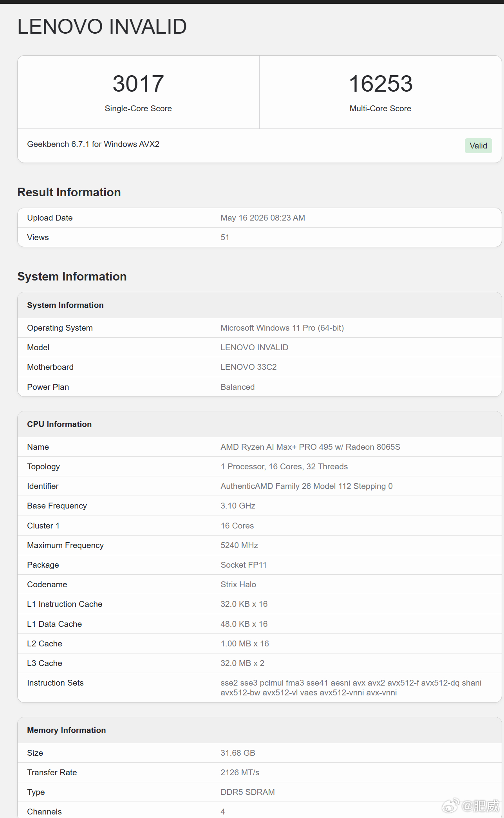Click the "Channels" row label
This screenshot has width=504, height=818.
click(44, 812)
